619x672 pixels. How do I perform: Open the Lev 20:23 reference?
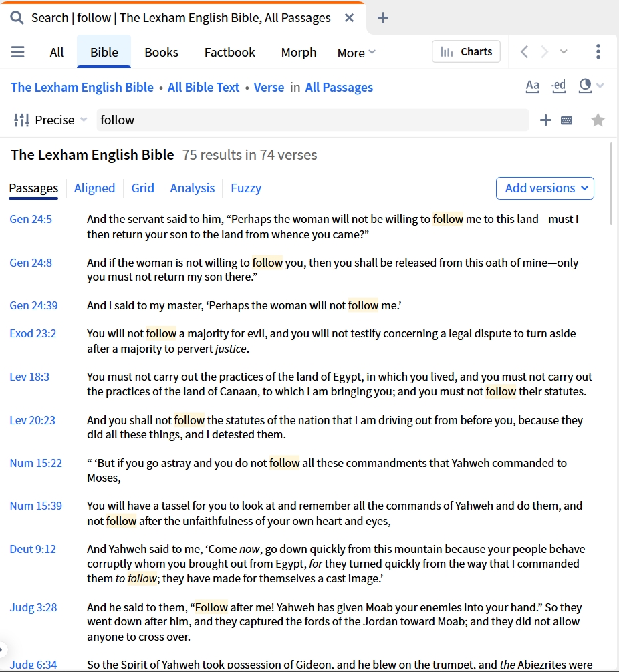tap(32, 420)
